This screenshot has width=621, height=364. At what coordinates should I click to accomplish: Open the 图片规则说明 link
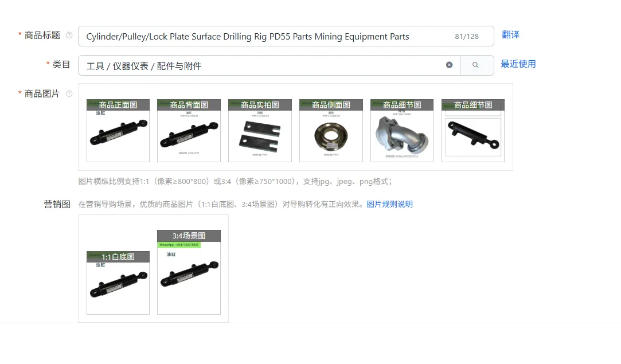pos(390,205)
